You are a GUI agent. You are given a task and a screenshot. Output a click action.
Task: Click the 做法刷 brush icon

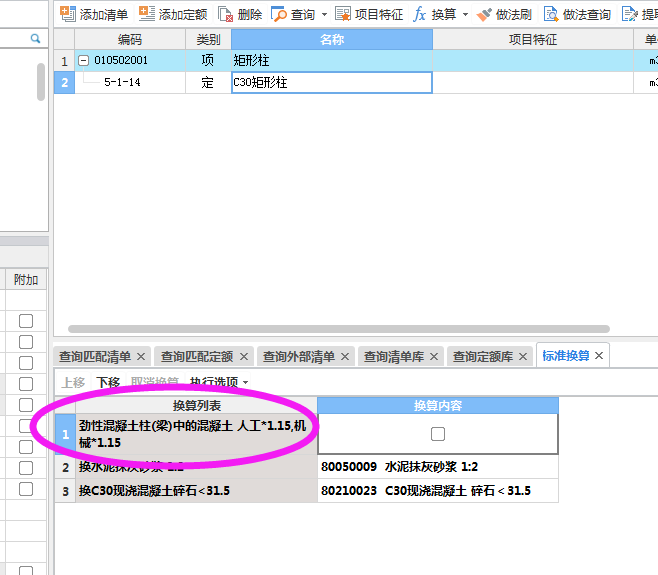coord(484,15)
